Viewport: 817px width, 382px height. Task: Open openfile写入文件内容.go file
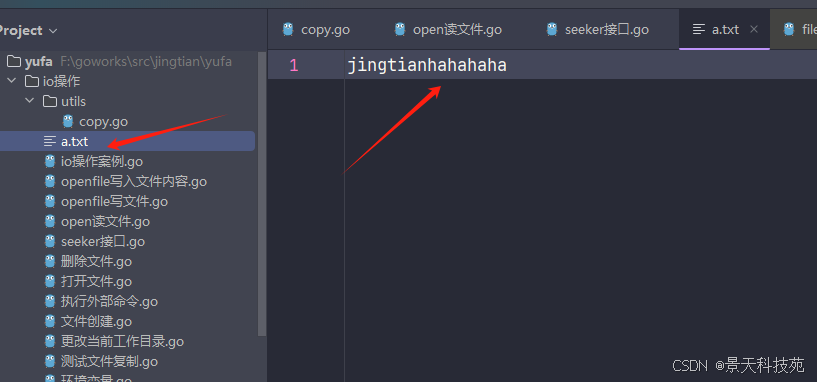pos(134,182)
